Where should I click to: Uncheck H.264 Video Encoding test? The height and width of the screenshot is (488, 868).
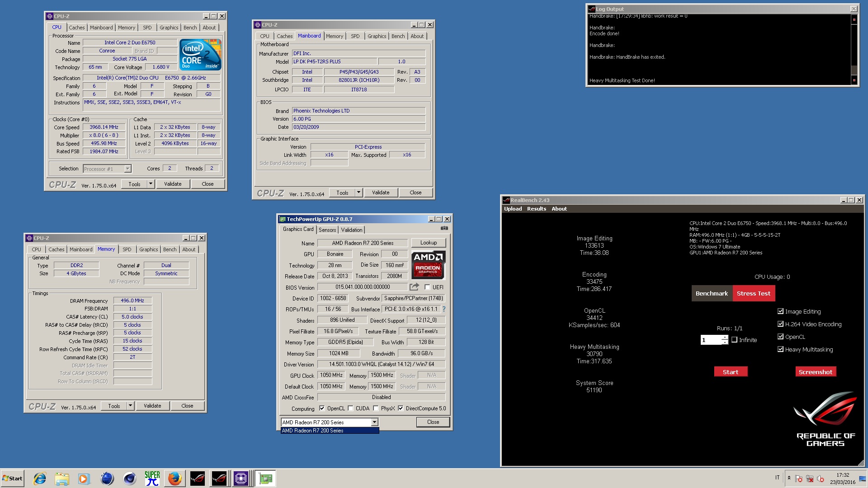[x=780, y=324]
